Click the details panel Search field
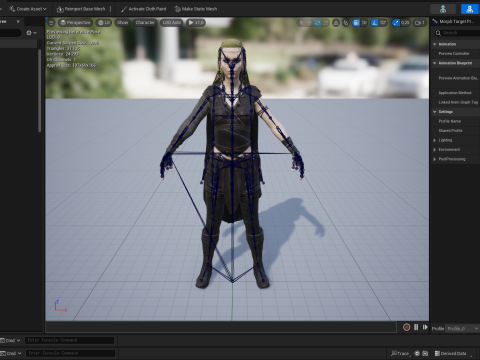This screenshot has width=480, height=360. (x=457, y=33)
